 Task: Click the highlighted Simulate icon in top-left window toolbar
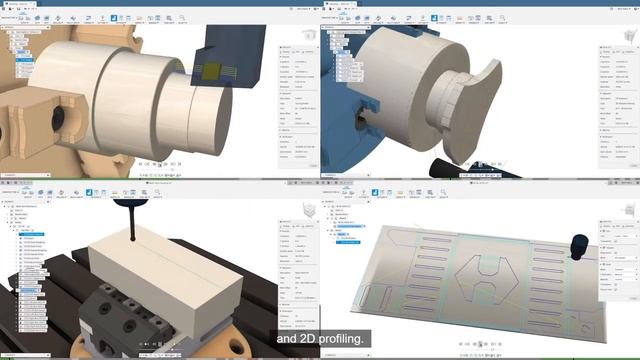pyautogui.click(x=114, y=18)
